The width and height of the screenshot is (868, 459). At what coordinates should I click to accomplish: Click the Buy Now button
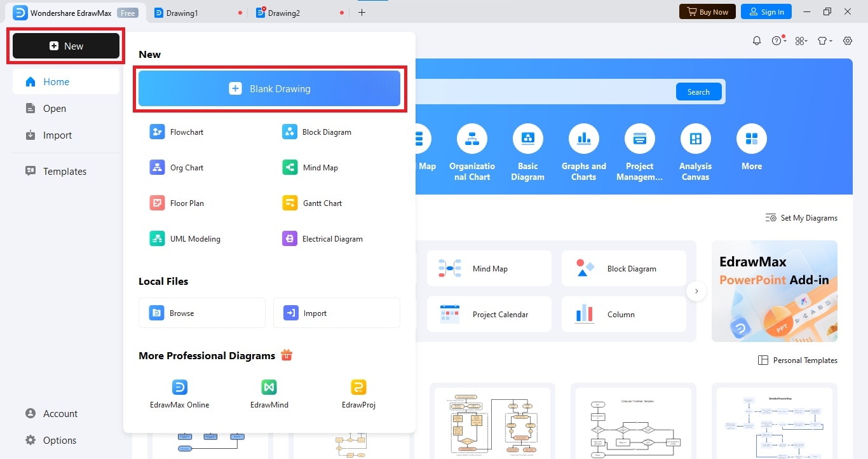point(707,11)
